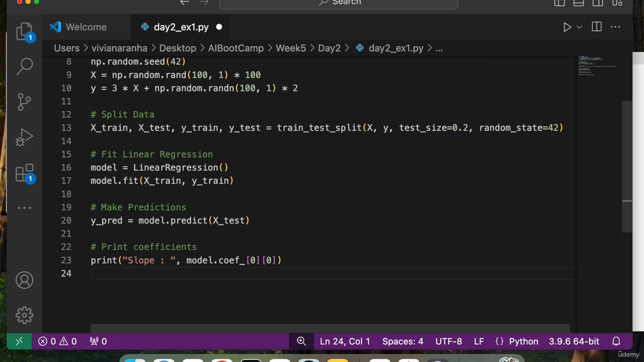Open the run options dropdown arrow
Image resolution: width=644 pixels, height=362 pixels.
pos(579,27)
